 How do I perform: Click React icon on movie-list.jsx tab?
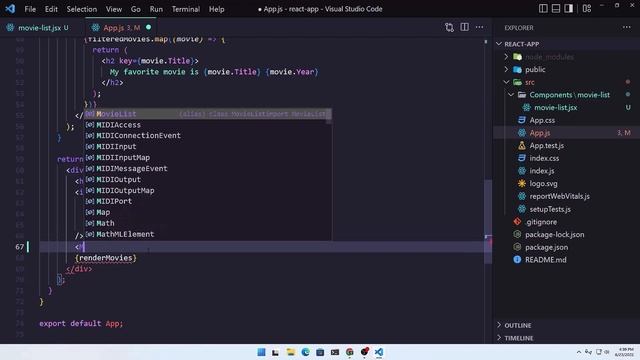10,28
